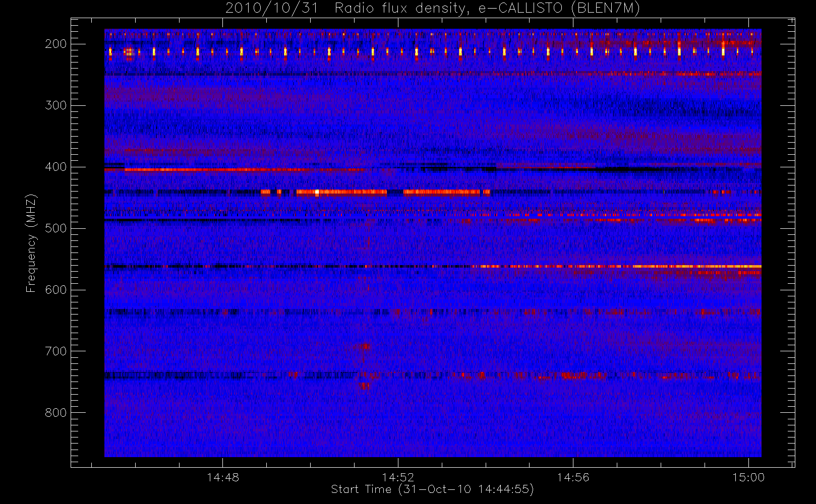Select the 200 frequency tick label
The height and width of the screenshot is (504, 816).
[x=56, y=44]
